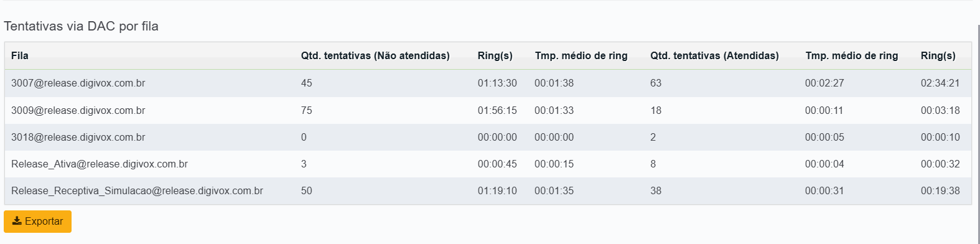Select the 3007@release.digivox.com.br row
Image resolution: width=980 pixels, height=244 pixels.
pyautogui.click(x=488, y=83)
